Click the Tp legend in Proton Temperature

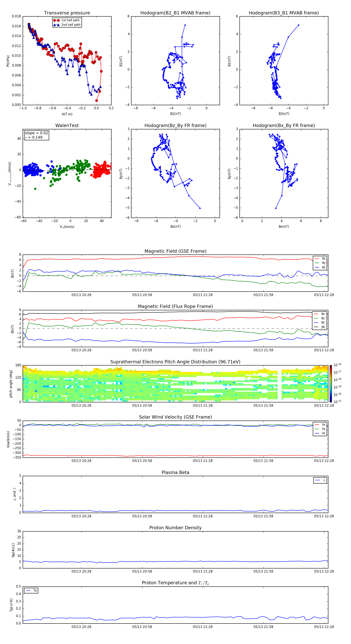31,591
